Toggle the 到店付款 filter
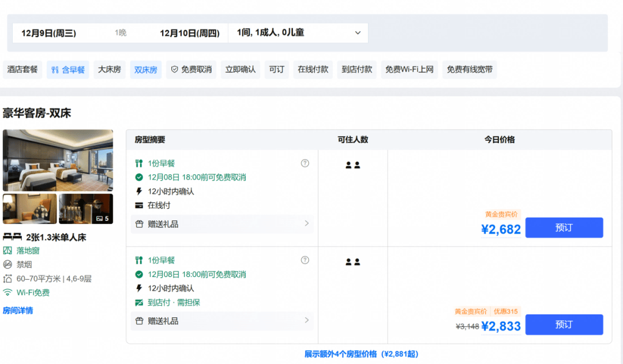 (357, 70)
